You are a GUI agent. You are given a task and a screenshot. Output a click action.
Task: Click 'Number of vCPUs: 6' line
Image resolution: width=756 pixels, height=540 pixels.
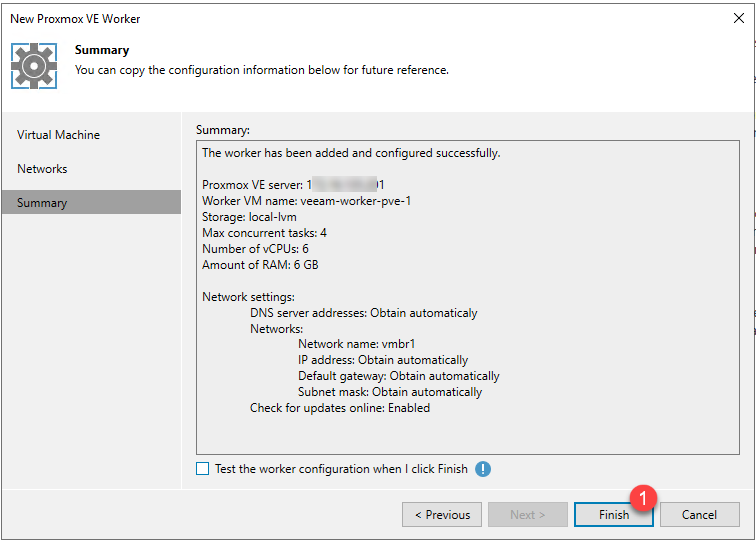pyautogui.click(x=256, y=249)
